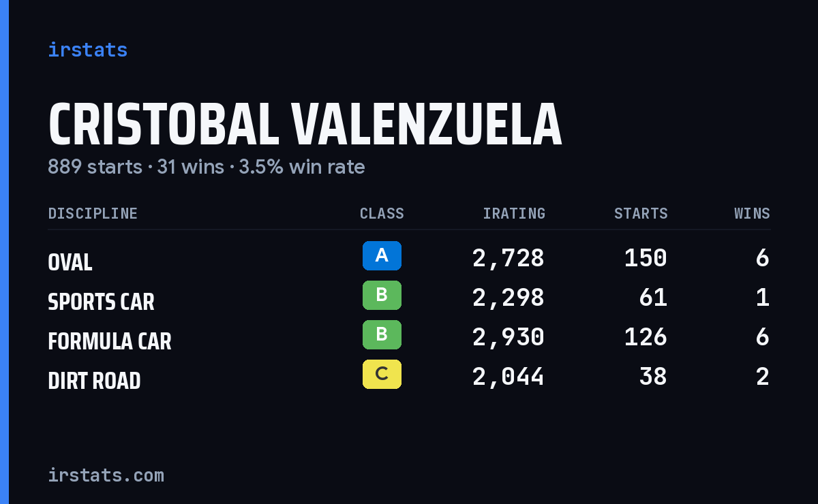Click the green B badge for Formula Car
Image resolution: width=818 pixels, height=504 pixels.
(382, 335)
